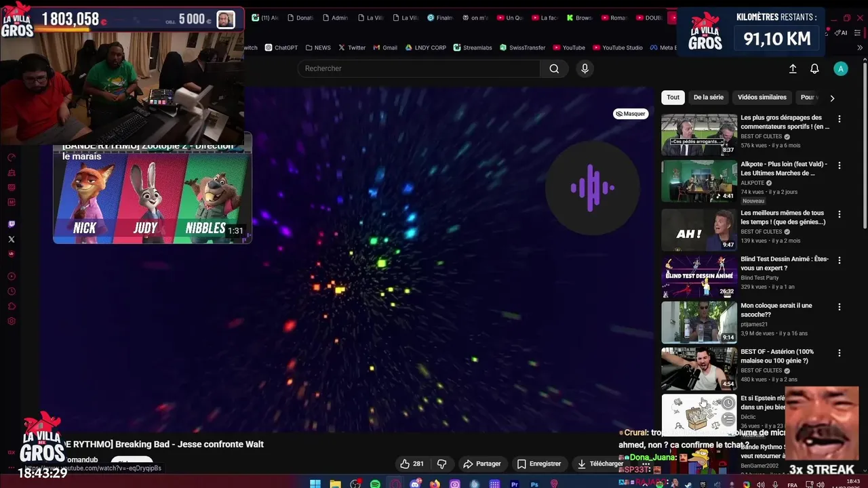
Task: Like the video with 281 likes
Action: [412, 464]
